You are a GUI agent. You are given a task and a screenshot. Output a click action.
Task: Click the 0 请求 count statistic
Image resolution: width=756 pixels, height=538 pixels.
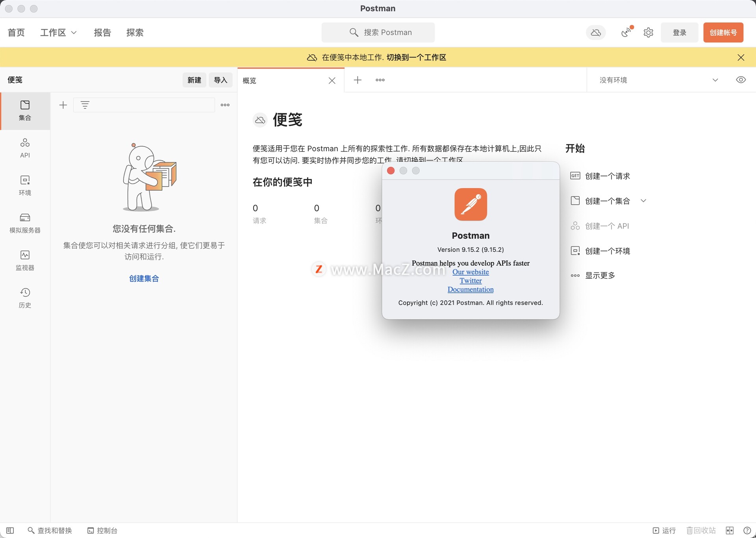click(x=259, y=214)
